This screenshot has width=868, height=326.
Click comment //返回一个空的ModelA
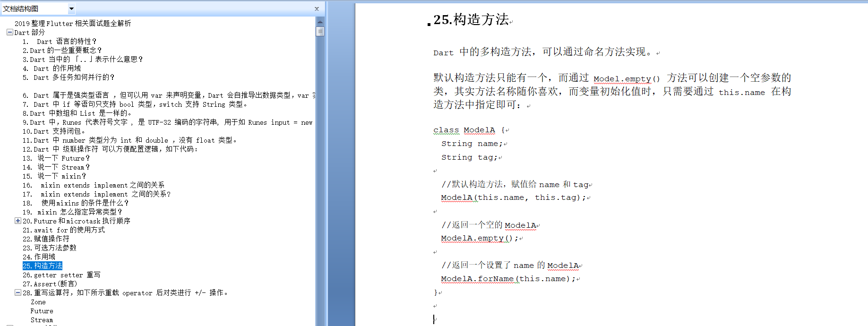(x=489, y=225)
